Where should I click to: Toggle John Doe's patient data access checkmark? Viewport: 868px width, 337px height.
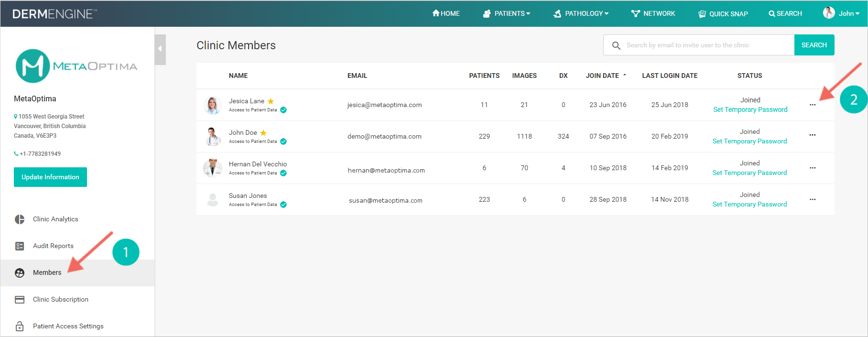click(283, 141)
